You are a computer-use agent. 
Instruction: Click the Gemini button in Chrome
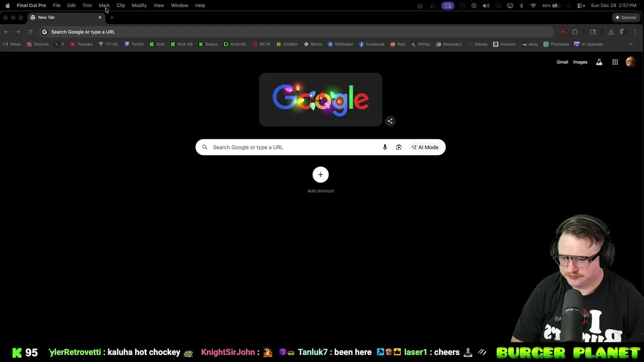(625, 18)
